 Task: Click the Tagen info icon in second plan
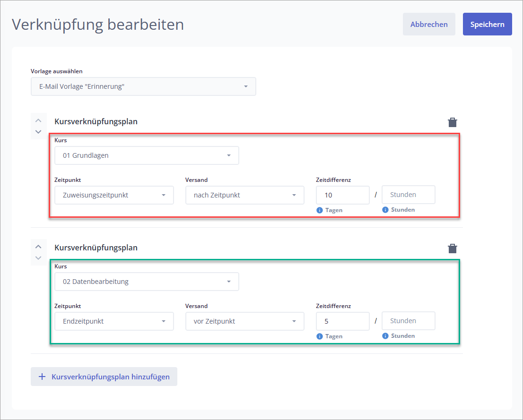tap(320, 336)
